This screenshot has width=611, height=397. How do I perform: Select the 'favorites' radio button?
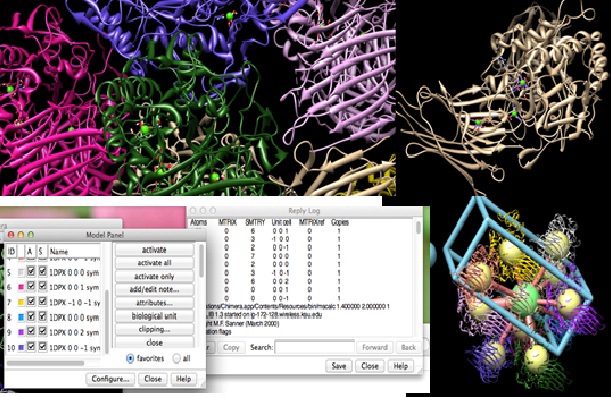click(130, 358)
